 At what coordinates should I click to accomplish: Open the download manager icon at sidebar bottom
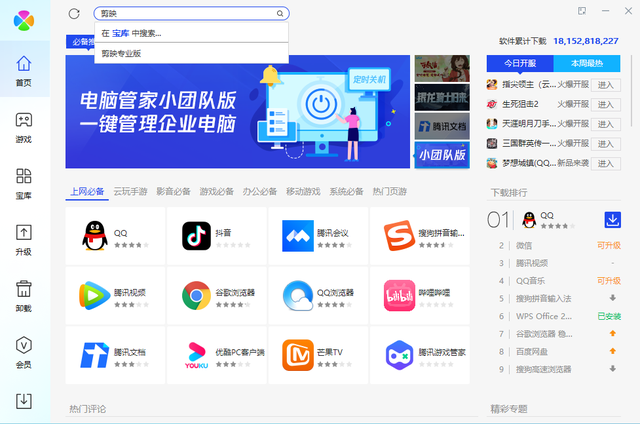click(x=24, y=401)
